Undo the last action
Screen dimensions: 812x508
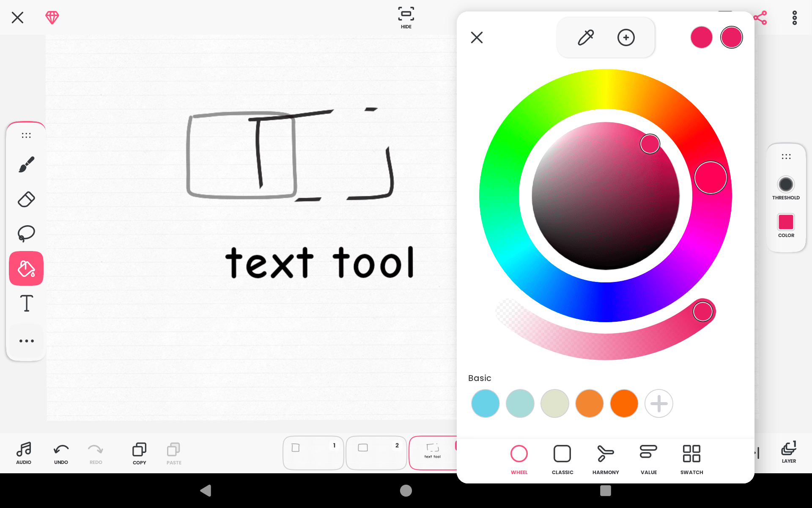pyautogui.click(x=61, y=453)
